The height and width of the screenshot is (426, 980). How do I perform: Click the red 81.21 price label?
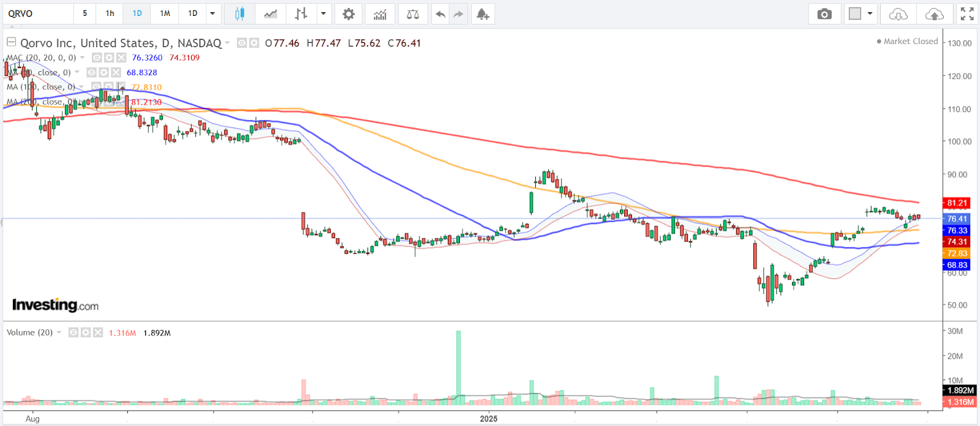[957, 203]
